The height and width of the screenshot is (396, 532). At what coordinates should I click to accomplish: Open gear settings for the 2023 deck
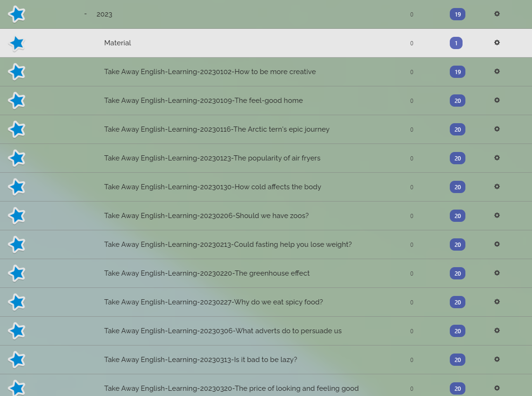point(497,14)
